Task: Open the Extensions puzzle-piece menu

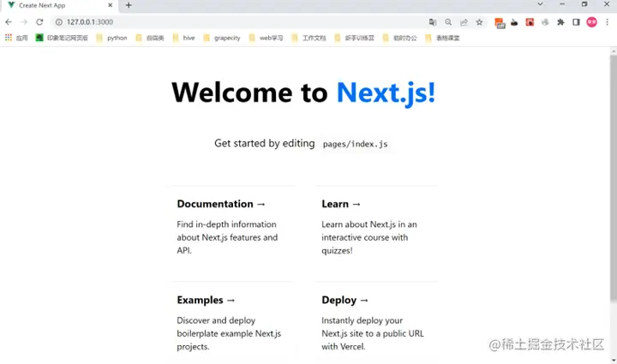Action: 560,22
